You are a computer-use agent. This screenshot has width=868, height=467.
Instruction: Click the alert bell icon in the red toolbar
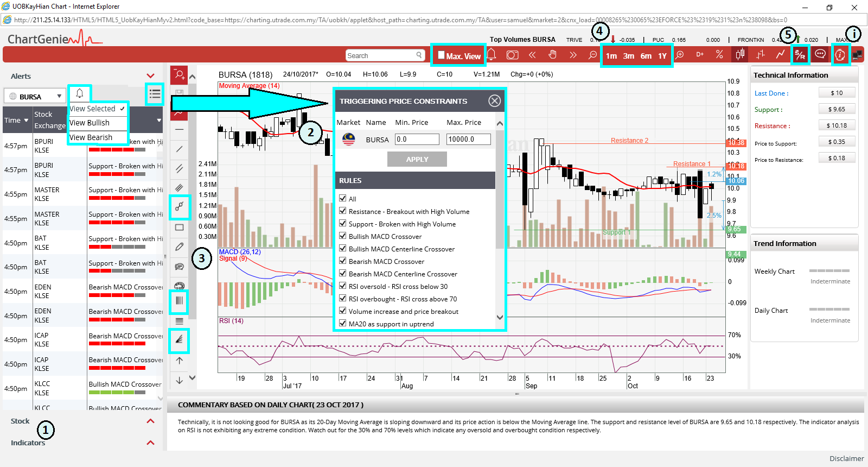pos(492,55)
